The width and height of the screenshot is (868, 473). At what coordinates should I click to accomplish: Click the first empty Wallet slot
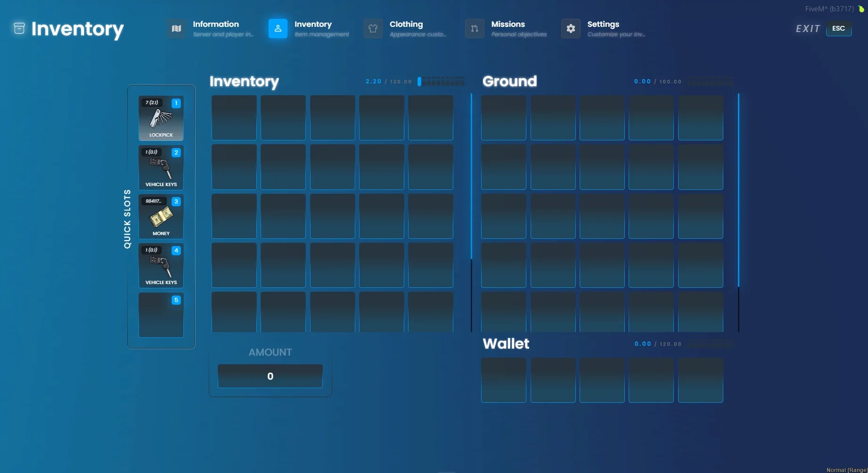[503, 380]
